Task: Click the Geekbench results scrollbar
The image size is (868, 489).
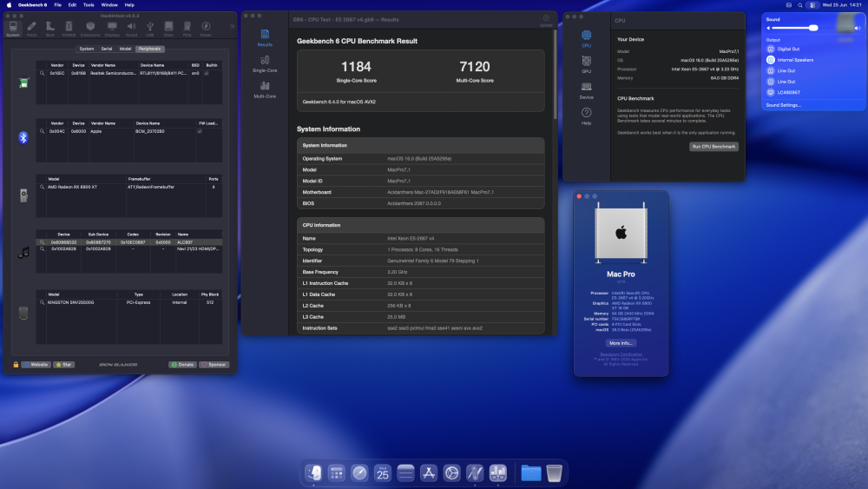Action: click(x=555, y=74)
